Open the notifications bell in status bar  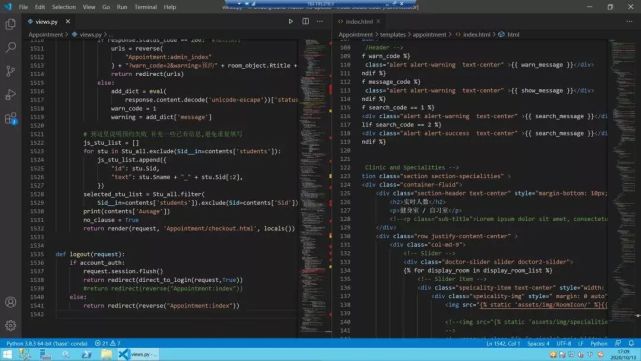click(631, 343)
